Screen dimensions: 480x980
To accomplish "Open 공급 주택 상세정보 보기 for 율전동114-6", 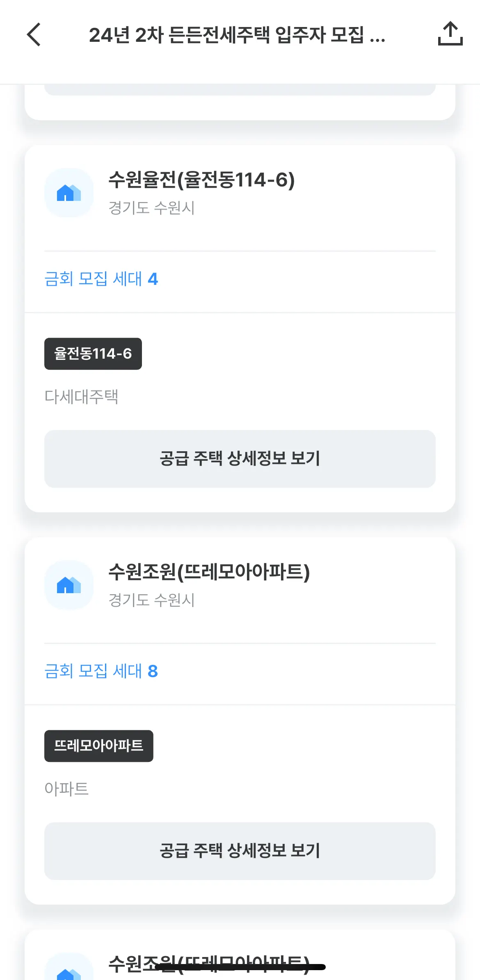I will click(x=240, y=459).
